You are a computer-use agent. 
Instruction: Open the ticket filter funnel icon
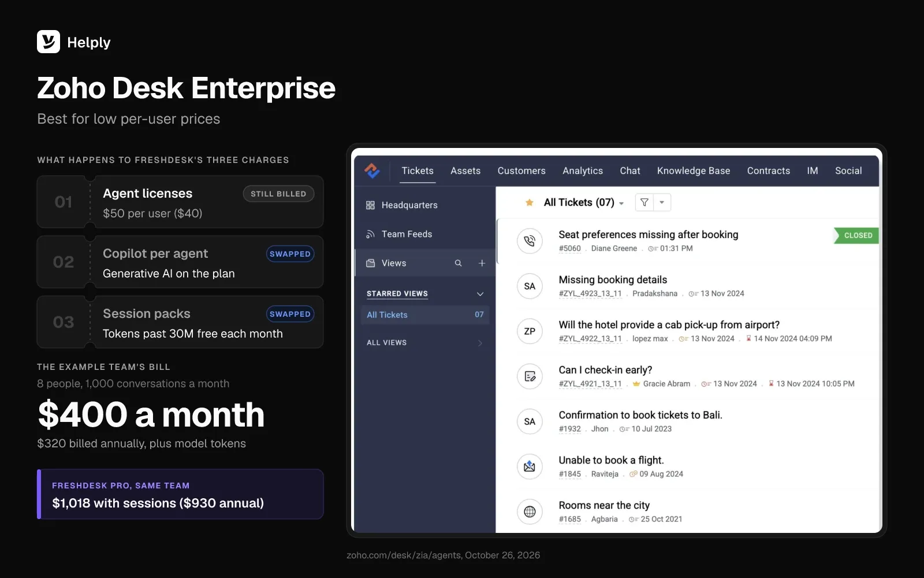point(644,202)
